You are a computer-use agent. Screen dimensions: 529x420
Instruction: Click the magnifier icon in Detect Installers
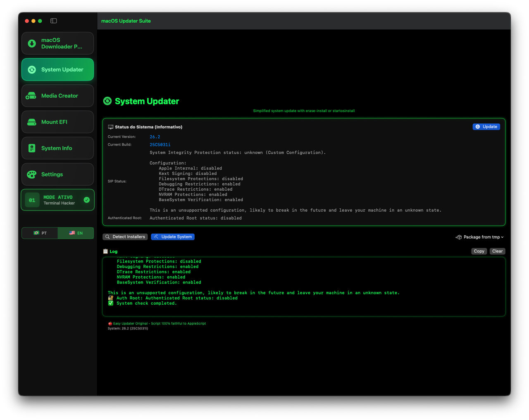[x=107, y=237]
